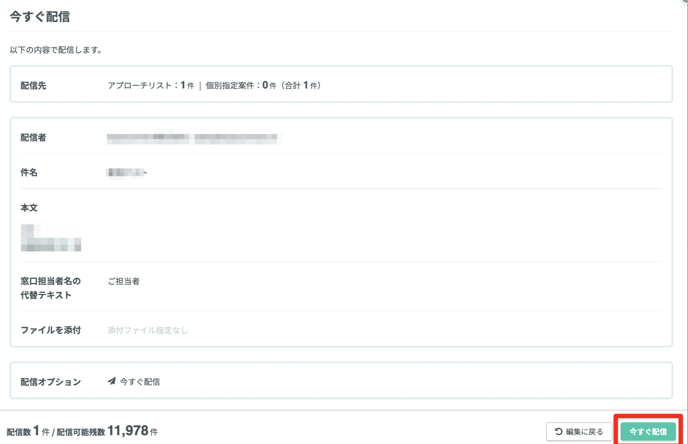Click the blurred body text under 本文
The image size is (688, 444).
51,238
